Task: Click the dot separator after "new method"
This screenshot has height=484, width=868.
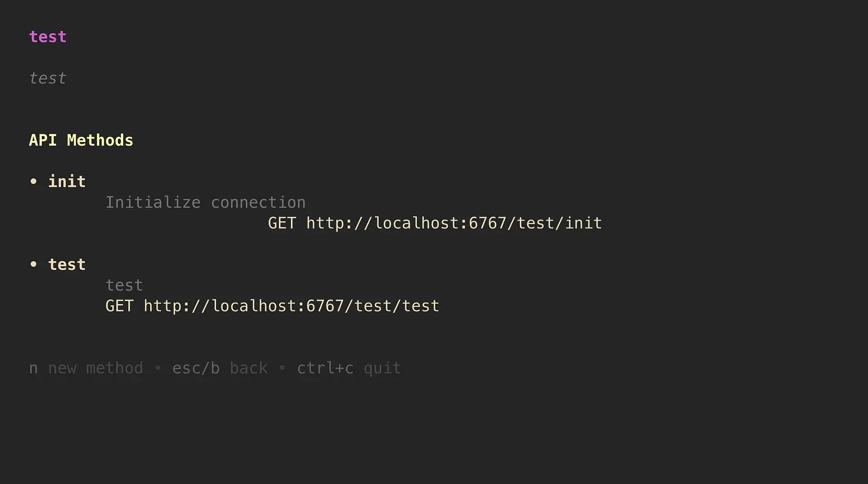Action: pos(158,369)
